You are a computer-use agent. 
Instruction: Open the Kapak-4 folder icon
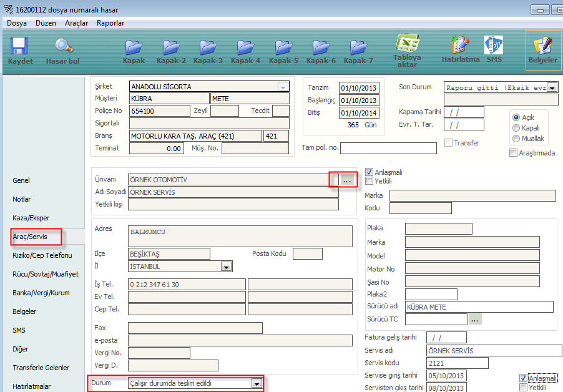(245, 50)
